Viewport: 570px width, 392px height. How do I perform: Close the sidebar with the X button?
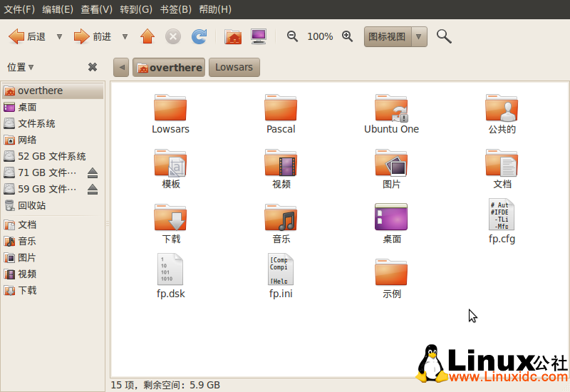tap(93, 67)
